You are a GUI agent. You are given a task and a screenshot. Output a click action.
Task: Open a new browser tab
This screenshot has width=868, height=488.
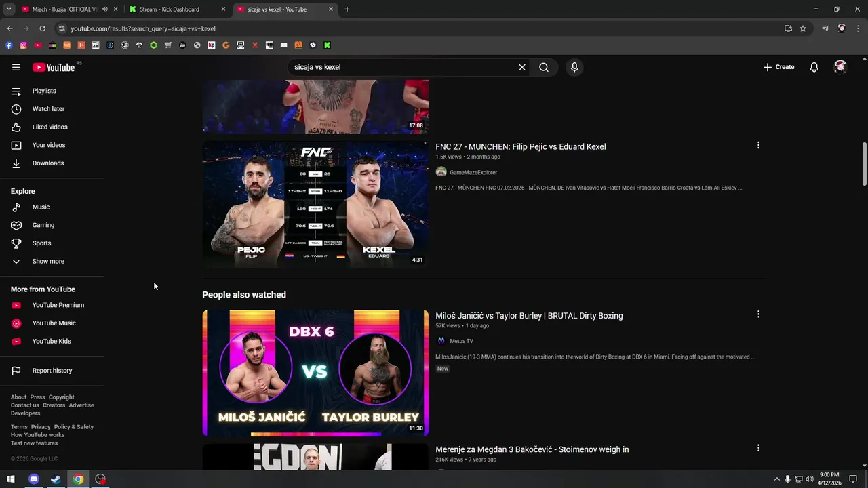pos(347,9)
